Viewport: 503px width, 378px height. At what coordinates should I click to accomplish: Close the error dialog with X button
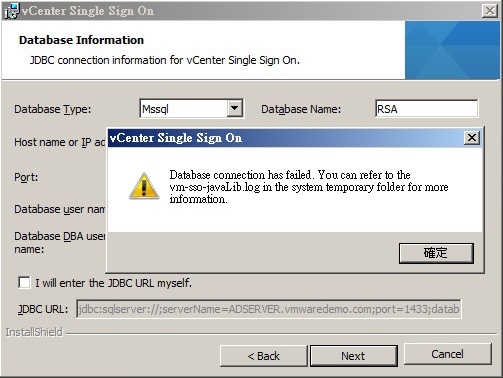[x=472, y=138]
